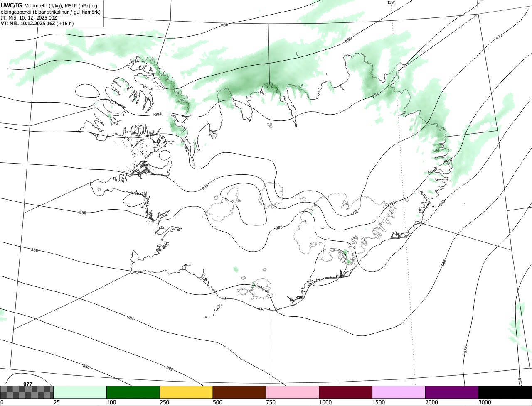Click the brown legend swatch
The height and width of the screenshot is (406, 532).
[239, 392]
